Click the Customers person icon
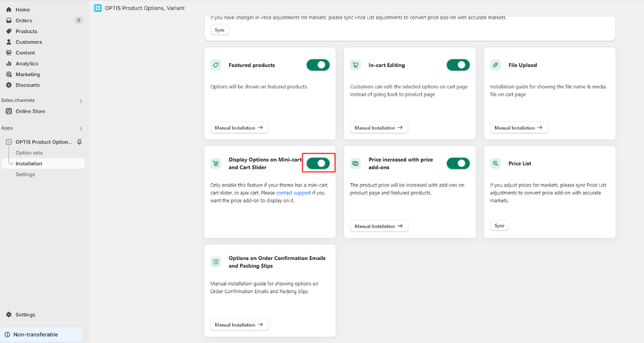Image resolution: width=644 pixels, height=343 pixels. click(9, 42)
